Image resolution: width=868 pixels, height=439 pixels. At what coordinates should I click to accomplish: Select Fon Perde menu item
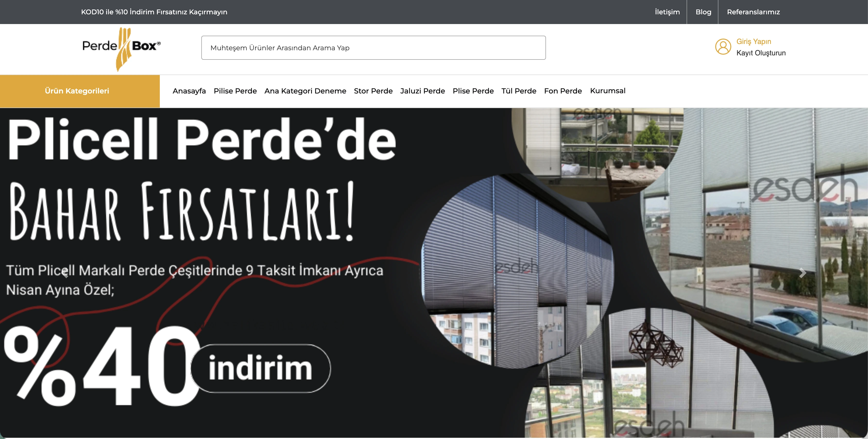coord(563,91)
